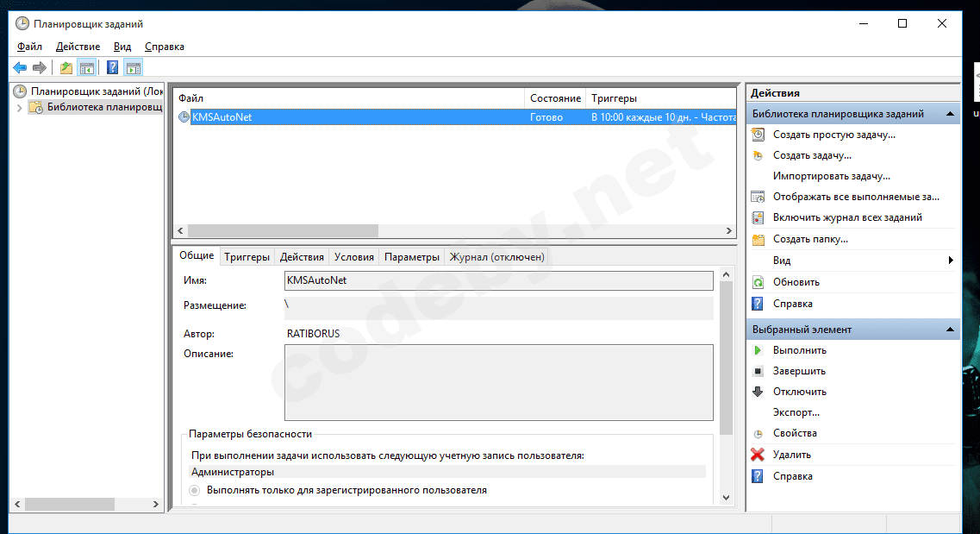Collapse the Библиотека планировщика заданий actions section
This screenshot has height=534, width=980.
950,114
